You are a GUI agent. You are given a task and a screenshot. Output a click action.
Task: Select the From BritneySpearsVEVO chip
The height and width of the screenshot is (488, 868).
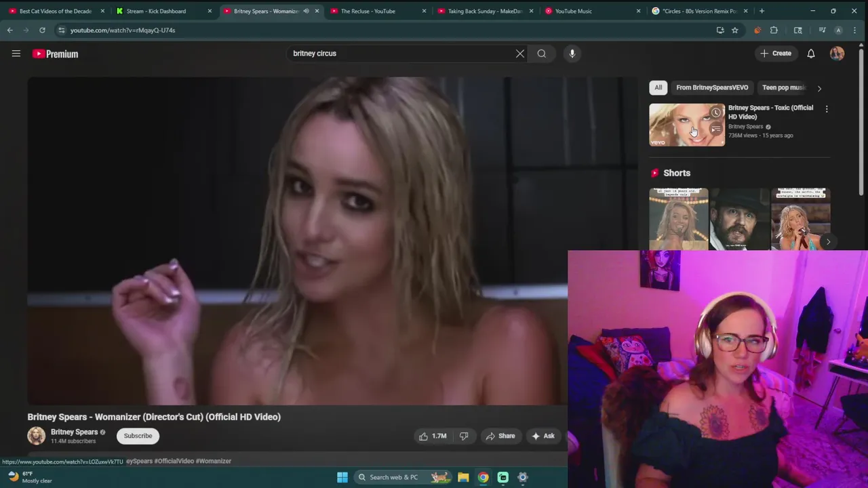click(x=712, y=87)
